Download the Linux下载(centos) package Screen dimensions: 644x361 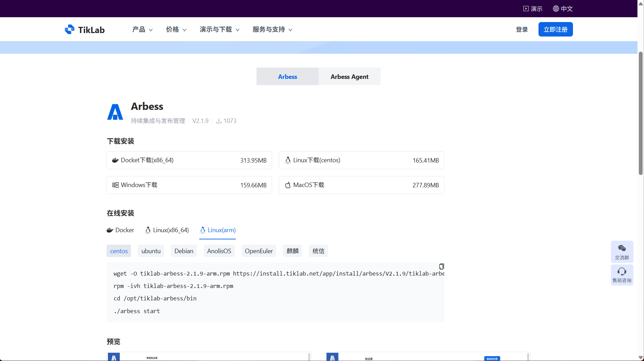362,160
